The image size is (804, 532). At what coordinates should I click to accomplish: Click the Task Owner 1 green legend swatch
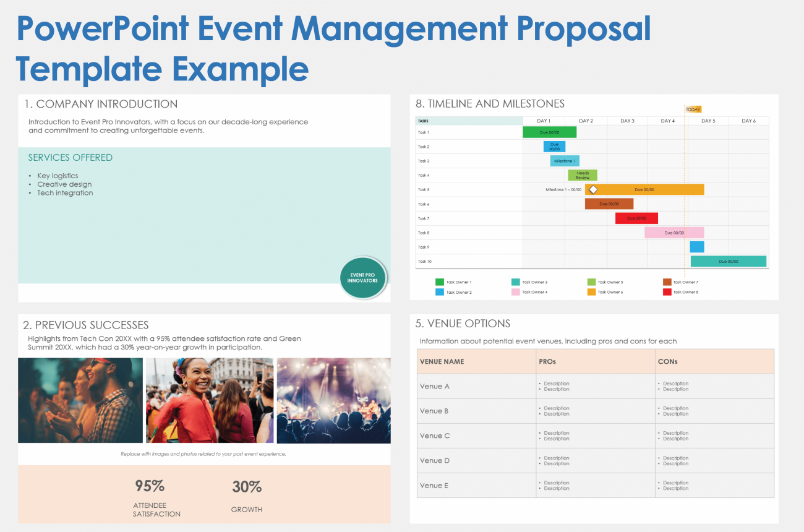tap(438, 281)
